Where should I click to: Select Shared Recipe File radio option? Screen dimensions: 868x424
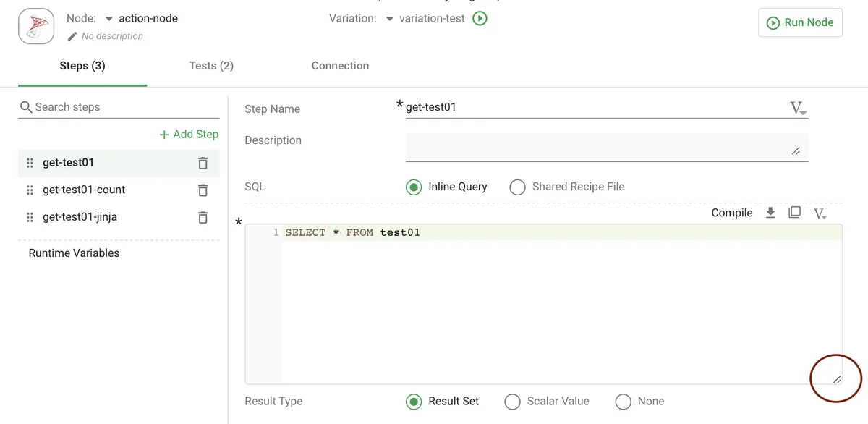point(517,187)
